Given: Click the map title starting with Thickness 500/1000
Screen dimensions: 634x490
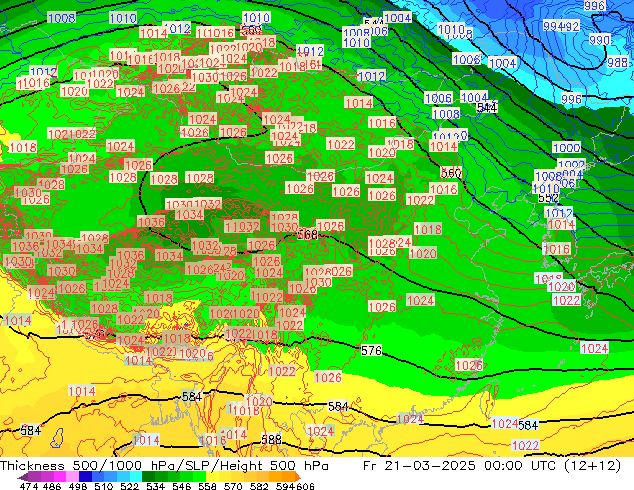Looking at the screenshot, I should 164,466.
